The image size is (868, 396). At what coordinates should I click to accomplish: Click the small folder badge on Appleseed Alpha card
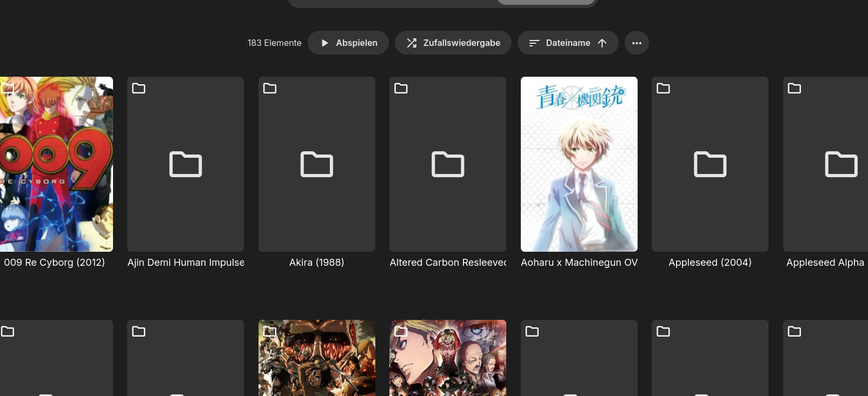pos(794,88)
